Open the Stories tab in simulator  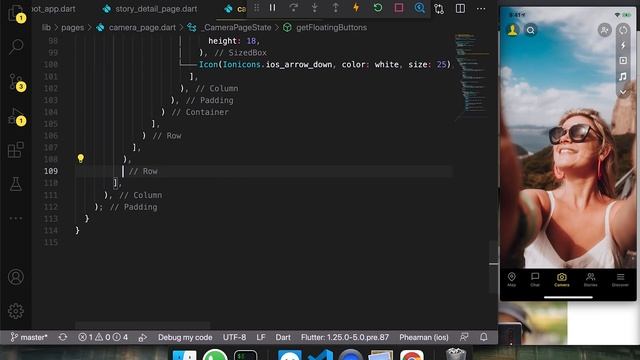tap(590, 280)
